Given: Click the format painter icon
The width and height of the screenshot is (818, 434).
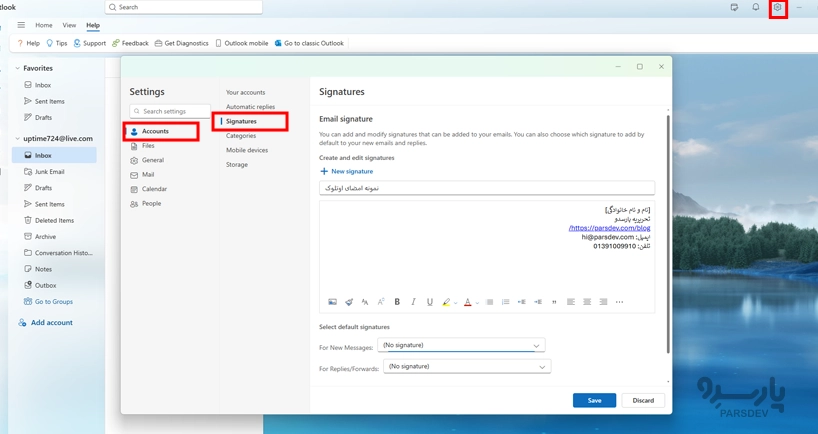Looking at the screenshot, I should pyautogui.click(x=349, y=302).
